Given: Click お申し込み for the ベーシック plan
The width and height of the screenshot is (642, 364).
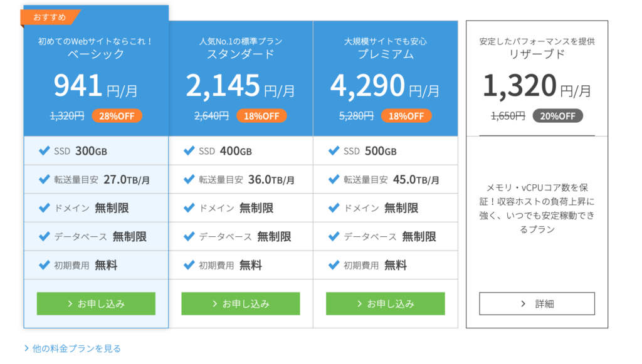Looking at the screenshot, I should (x=95, y=303).
